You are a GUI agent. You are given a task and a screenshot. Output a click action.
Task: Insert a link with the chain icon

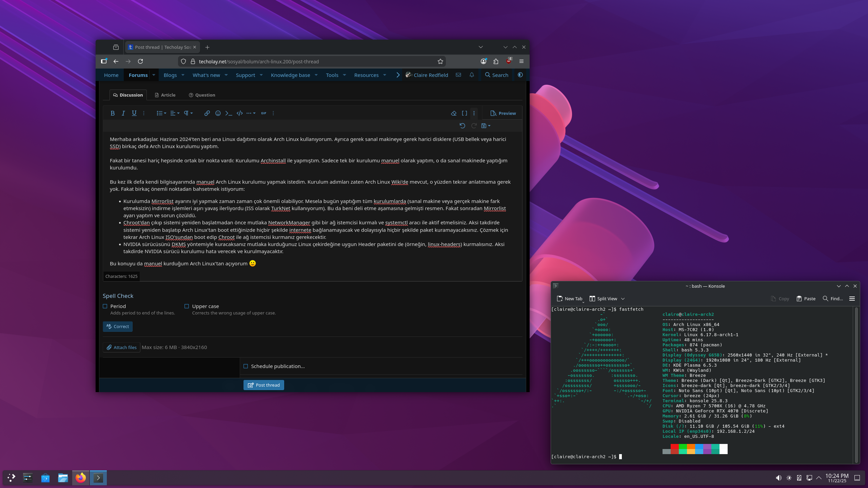click(207, 113)
